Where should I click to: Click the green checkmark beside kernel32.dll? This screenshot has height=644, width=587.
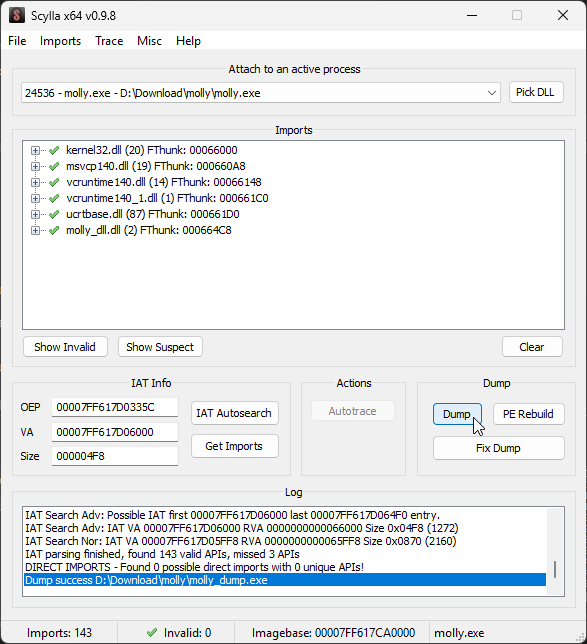tap(54, 150)
